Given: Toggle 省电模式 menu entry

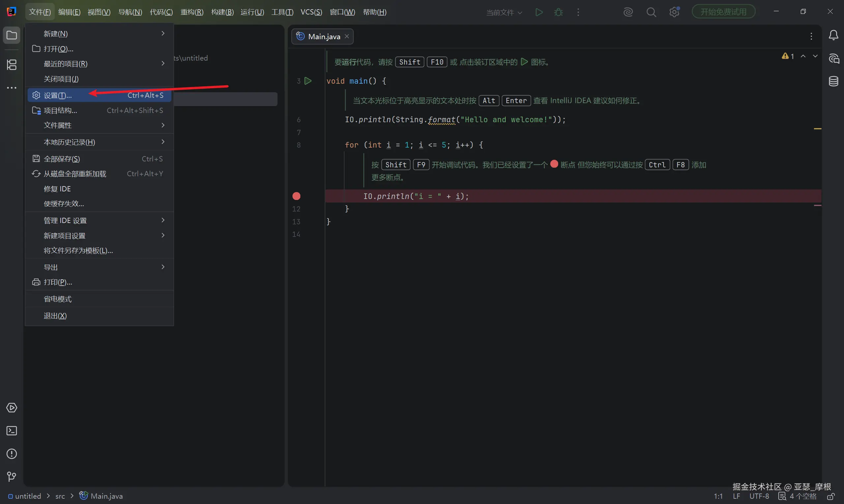Looking at the screenshot, I should coord(99,299).
